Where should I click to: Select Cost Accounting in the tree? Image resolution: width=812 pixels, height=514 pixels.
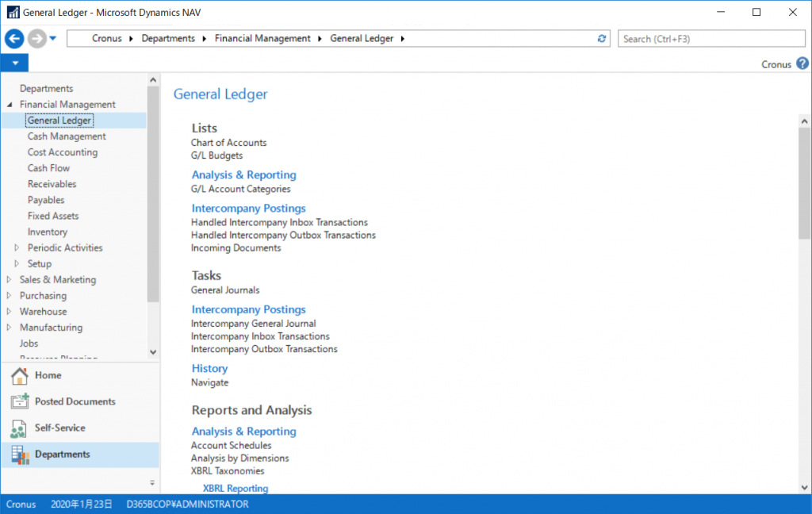click(x=63, y=152)
